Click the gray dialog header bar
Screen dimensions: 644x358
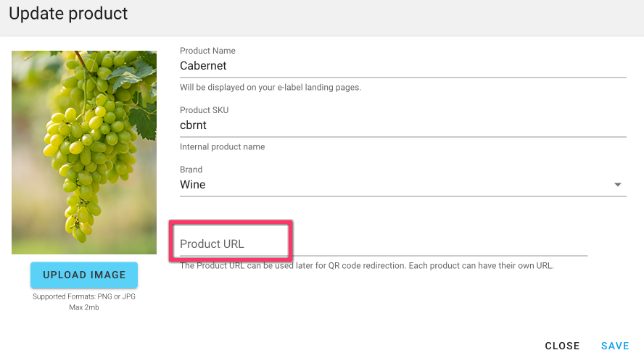click(322, 18)
